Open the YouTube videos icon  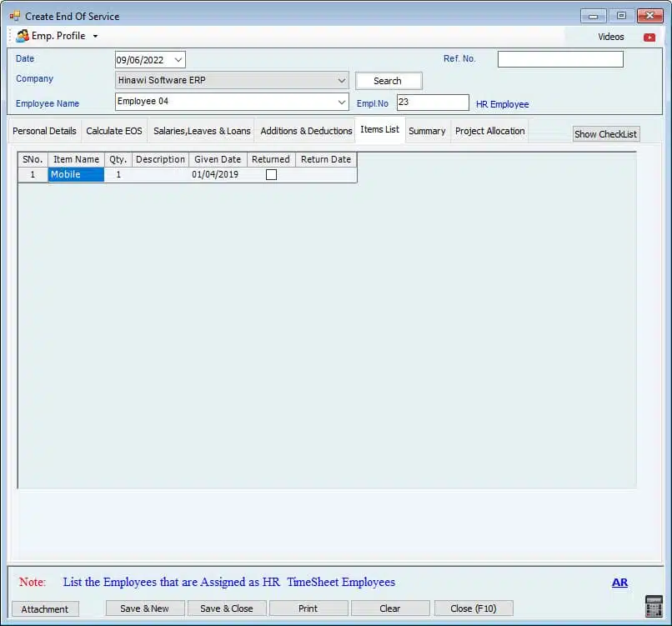pos(649,37)
